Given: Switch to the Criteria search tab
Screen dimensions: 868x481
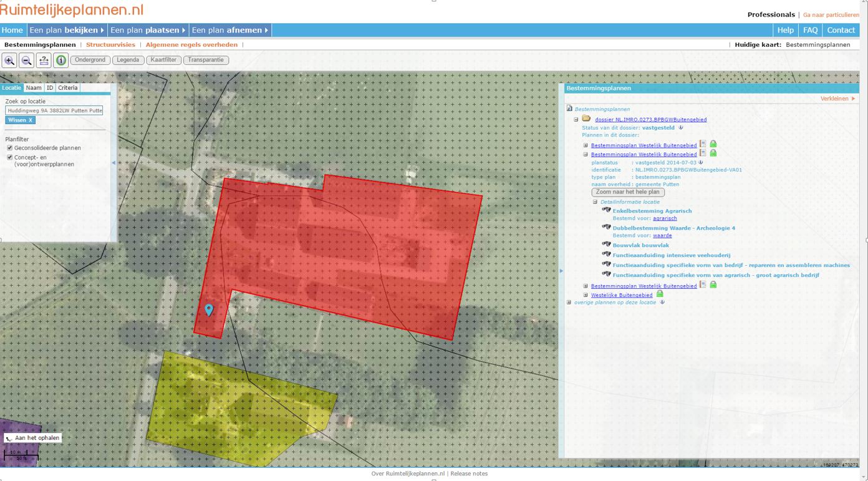Looking at the screenshot, I should click(x=68, y=88).
